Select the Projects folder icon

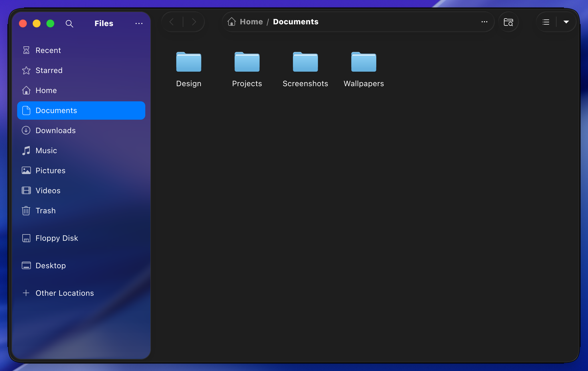247,62
